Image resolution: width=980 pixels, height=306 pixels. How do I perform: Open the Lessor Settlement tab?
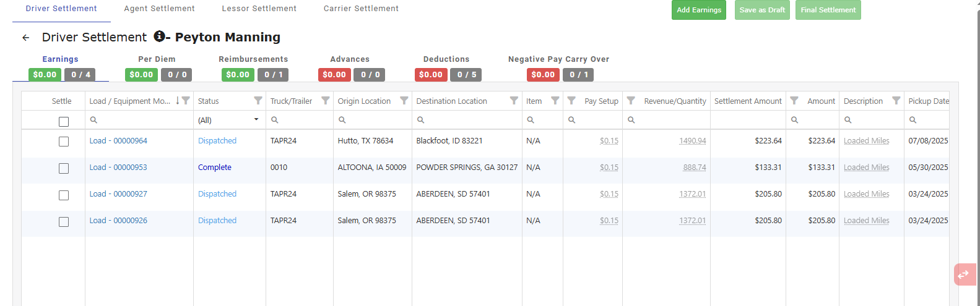(x=259, y=9)
